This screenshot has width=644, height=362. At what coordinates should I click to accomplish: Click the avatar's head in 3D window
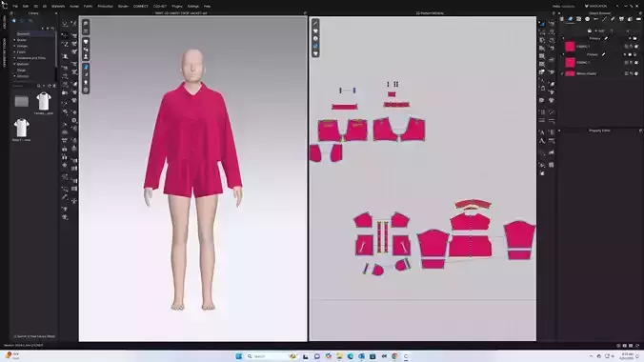tap(193, 66)
